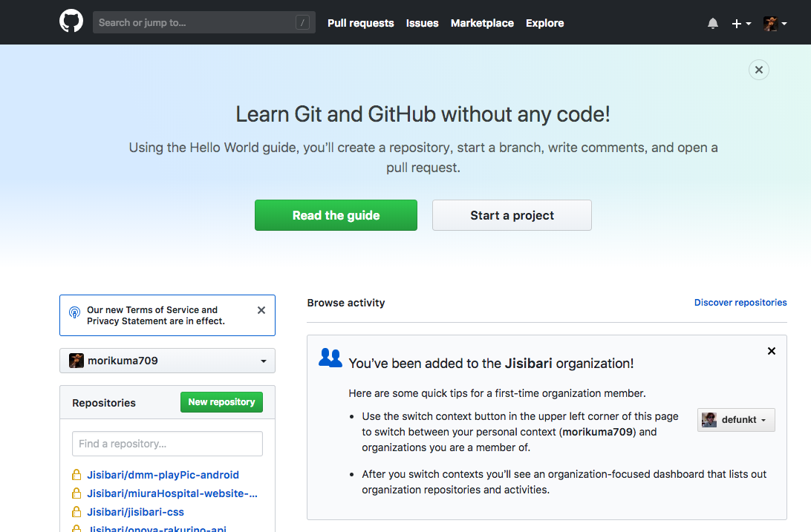Select the Issues menu item
The height and width of the screenshot is (532, 811).
[422, 23]
